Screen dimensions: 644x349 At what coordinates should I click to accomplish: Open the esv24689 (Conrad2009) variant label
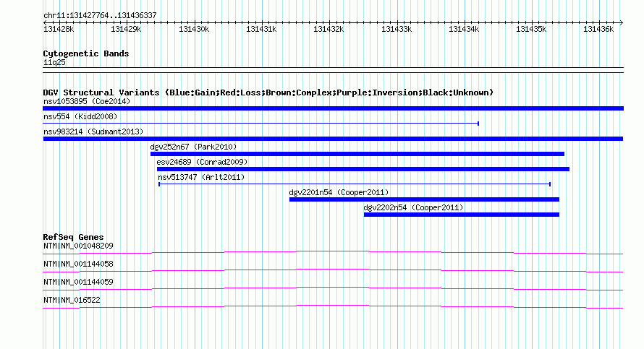pyautogui.click(x=202, y=162)
